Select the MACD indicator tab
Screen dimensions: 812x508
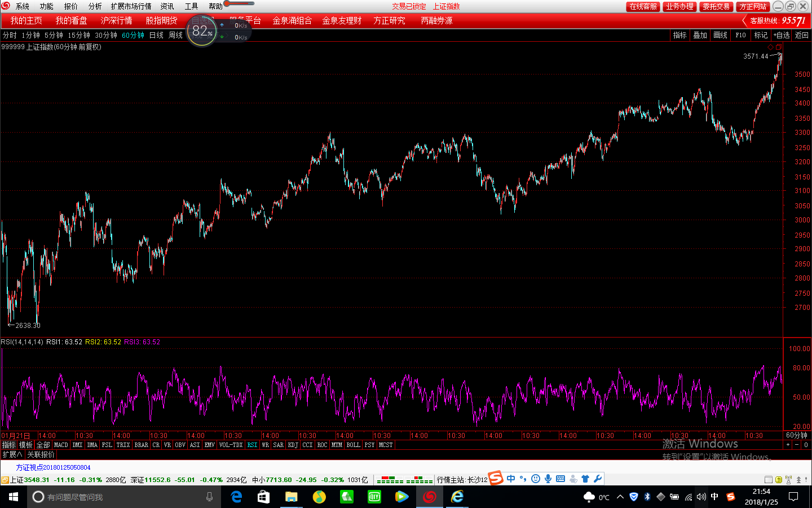61,445
